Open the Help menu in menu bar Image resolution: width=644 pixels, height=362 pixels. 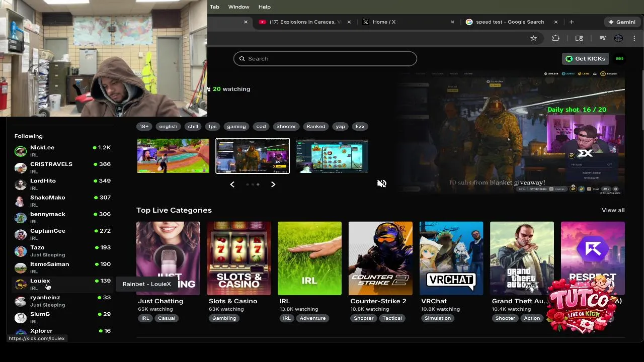tap(264, 7)
